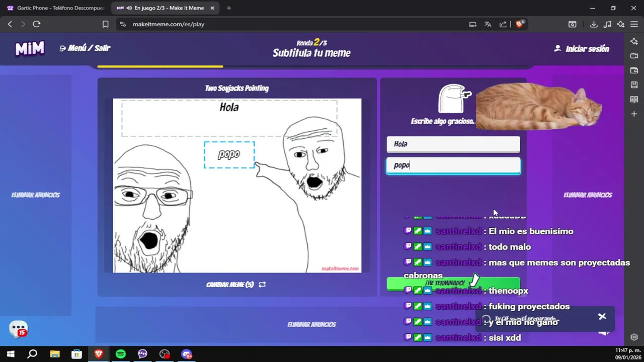Open the browser downloads icon
This screenshot has width=644, height=362.
594,24
